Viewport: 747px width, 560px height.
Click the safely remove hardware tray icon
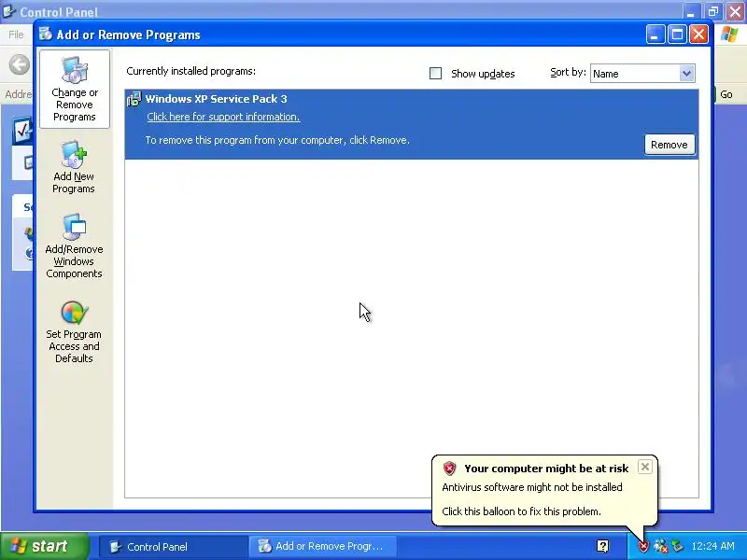point(677,546)
